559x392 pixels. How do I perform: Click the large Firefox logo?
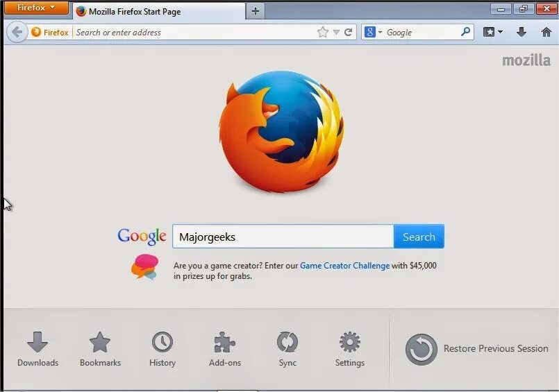coord(281,132)
